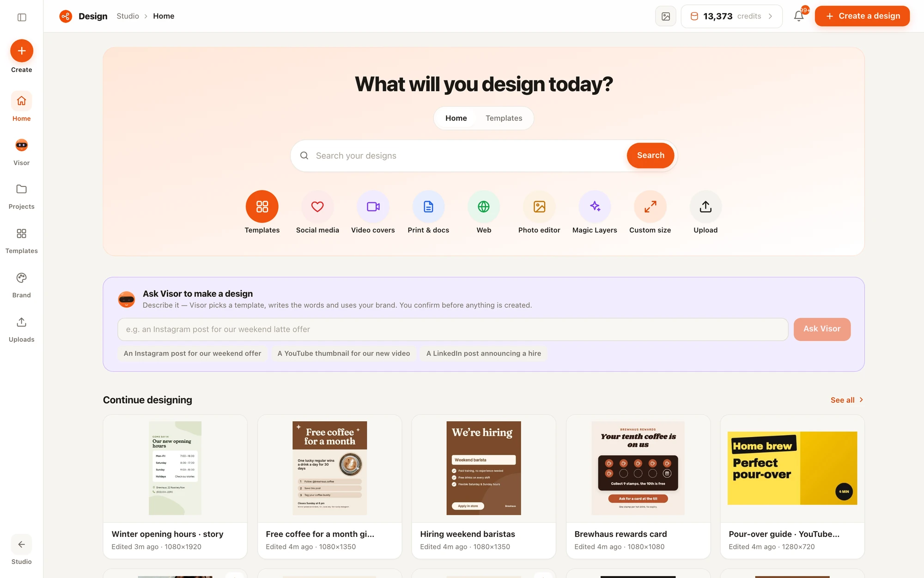Click the image icon near credits
Screen dimensions: 924x578
[666, 16]
